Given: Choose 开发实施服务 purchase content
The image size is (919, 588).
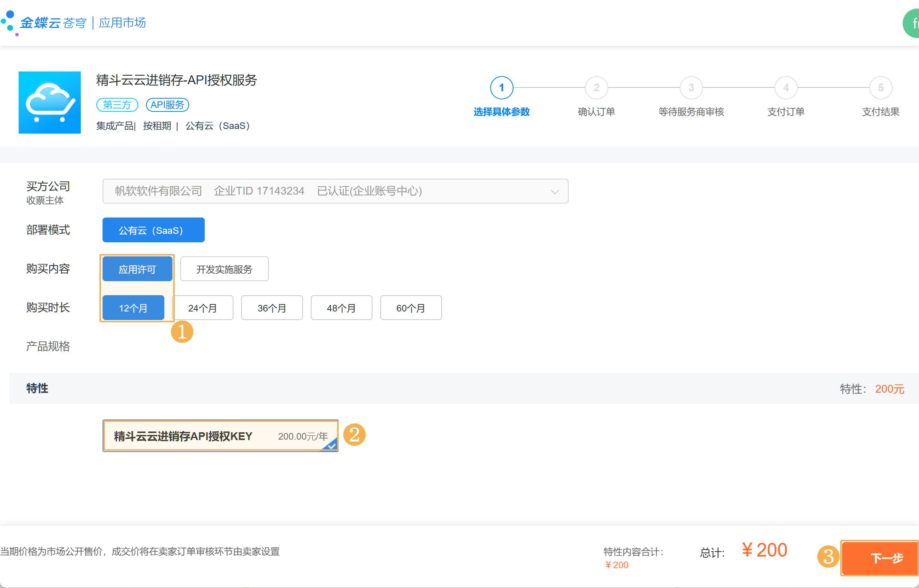Looking at the screenshot, I should point(224,269).
